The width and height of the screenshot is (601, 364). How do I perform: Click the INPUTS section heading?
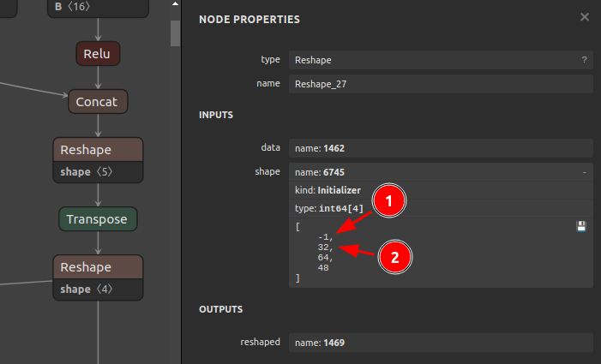[216, 115]
